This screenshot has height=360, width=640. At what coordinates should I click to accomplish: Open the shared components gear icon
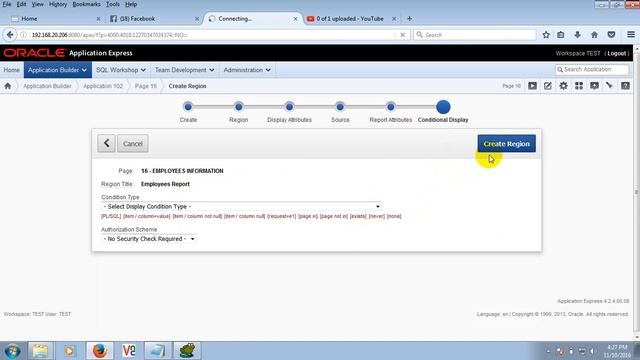(563, 86)
